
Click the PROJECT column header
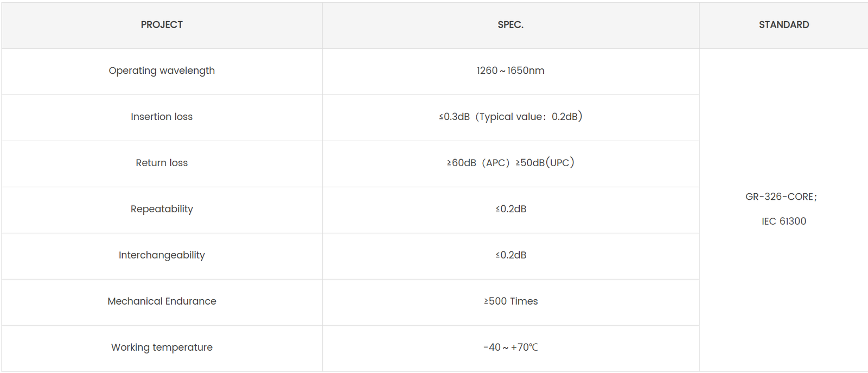coord(162,25)
